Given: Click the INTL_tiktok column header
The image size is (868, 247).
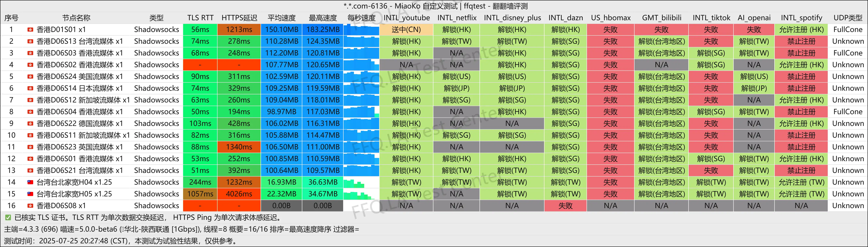Looking at the screenshot, I should [711, 18].
